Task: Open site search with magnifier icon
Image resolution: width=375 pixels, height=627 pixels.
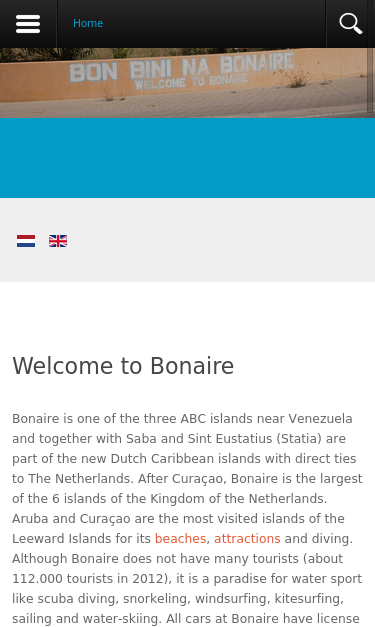Action: coord(351,24)
